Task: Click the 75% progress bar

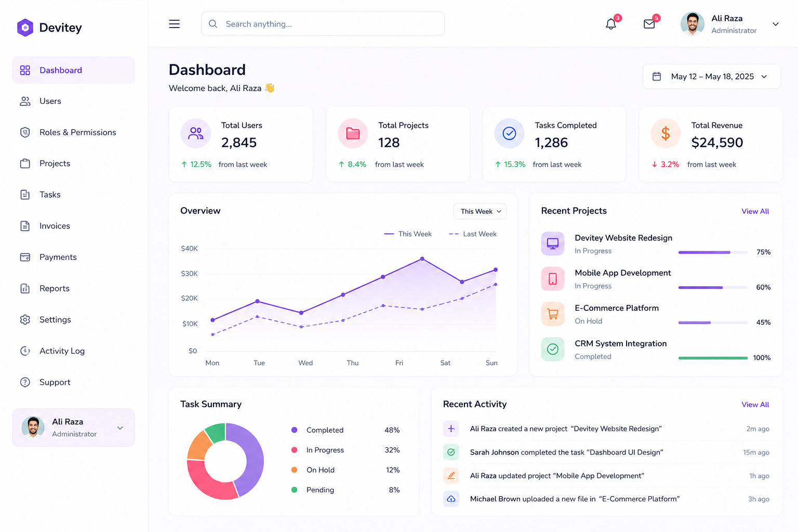Action: pyautogui.click(x=713, y=252)
